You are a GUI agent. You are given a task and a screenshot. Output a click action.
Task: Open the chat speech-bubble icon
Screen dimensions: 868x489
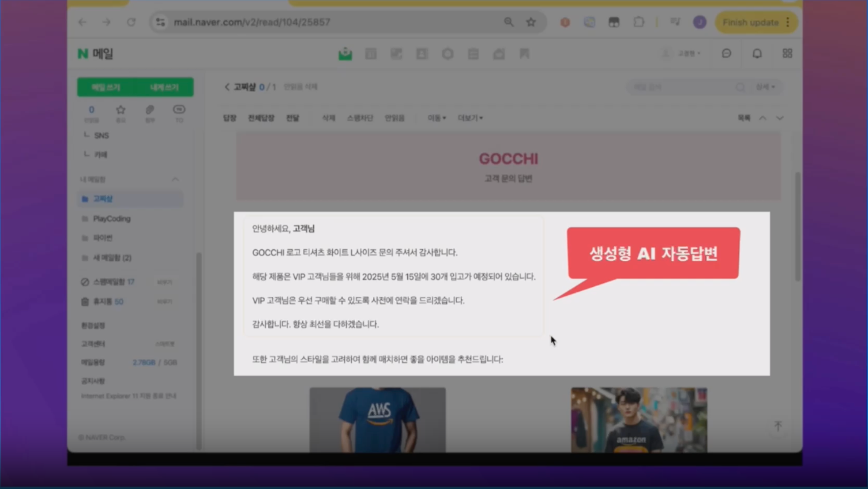pos(726,53)
